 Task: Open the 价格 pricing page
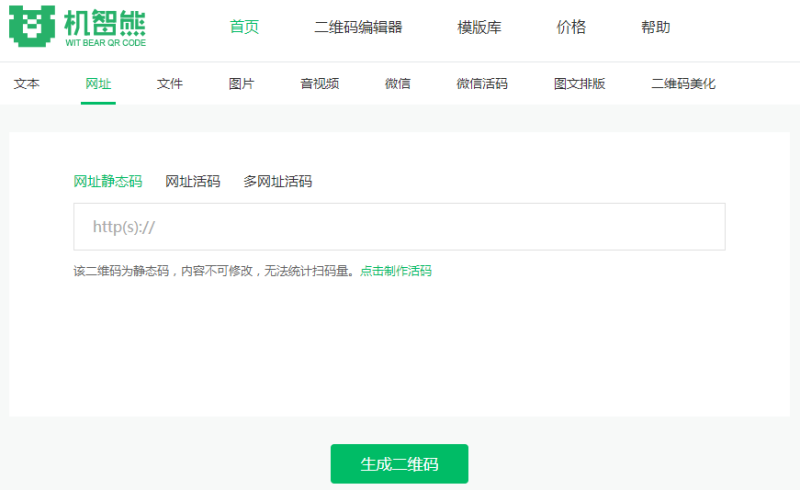tap(571, 27)
